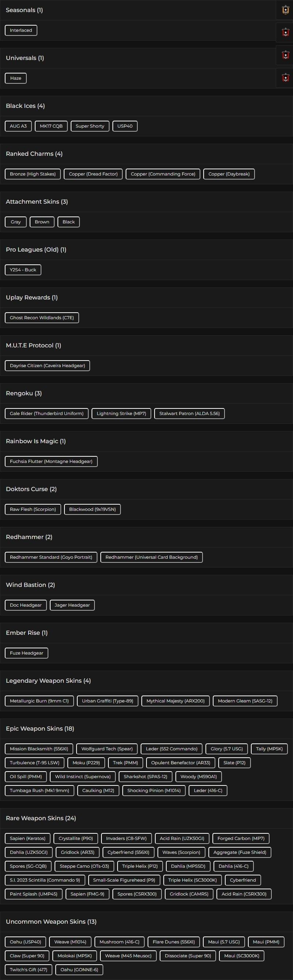Click the Black Ices (4) section heading

25,106
